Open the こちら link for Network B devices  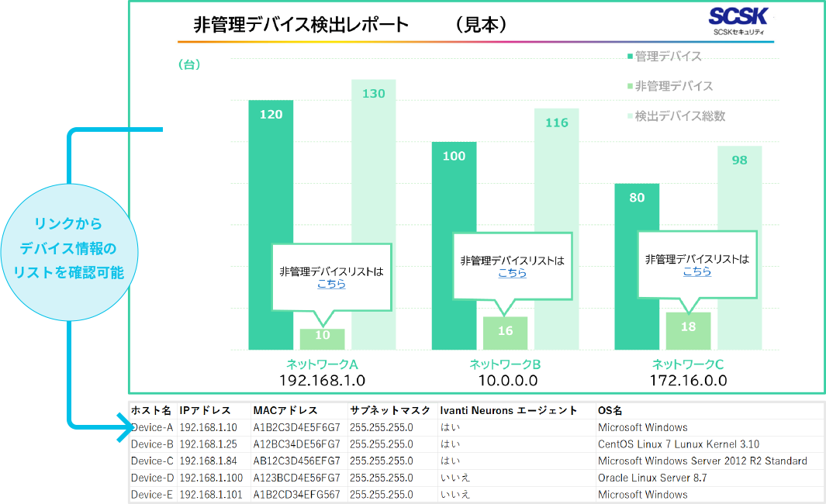tap(514, 273)
